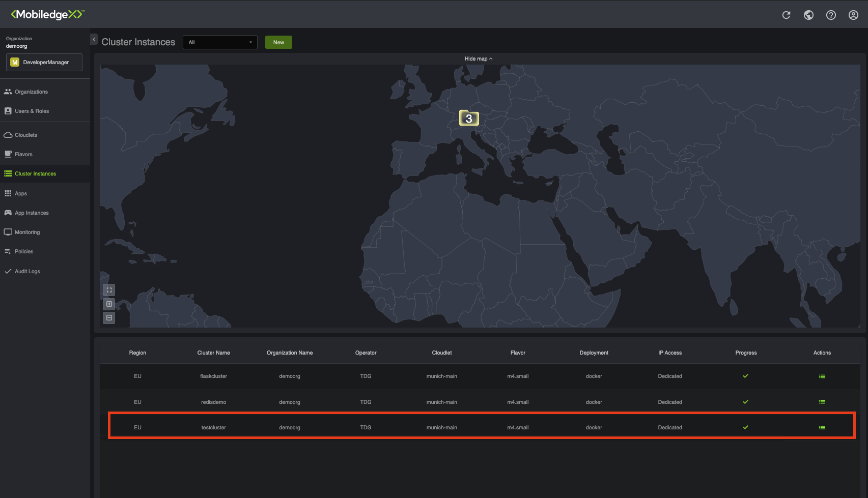Click the Monitoring screen icon
The image size is (868, 498).
coord(8,232)
